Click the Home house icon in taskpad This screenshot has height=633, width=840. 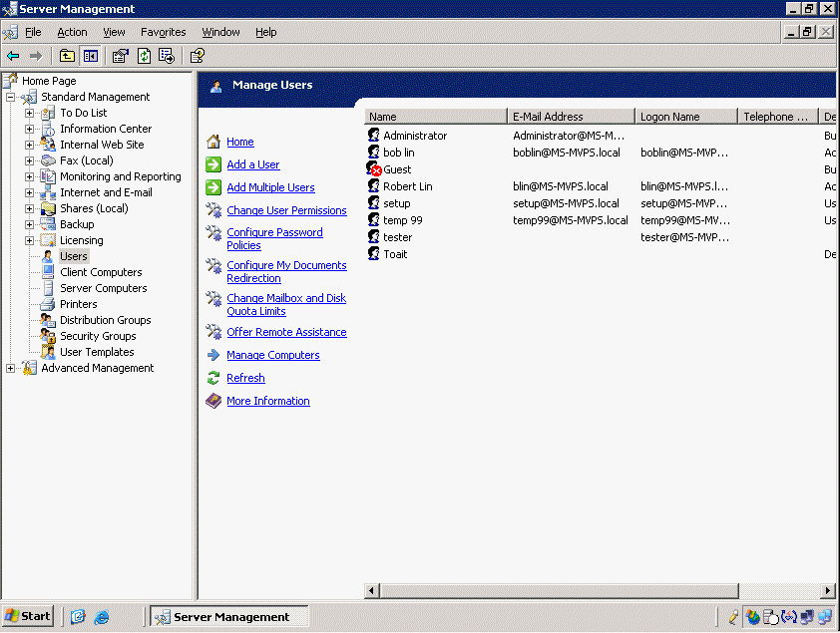[x=213, y=142]
